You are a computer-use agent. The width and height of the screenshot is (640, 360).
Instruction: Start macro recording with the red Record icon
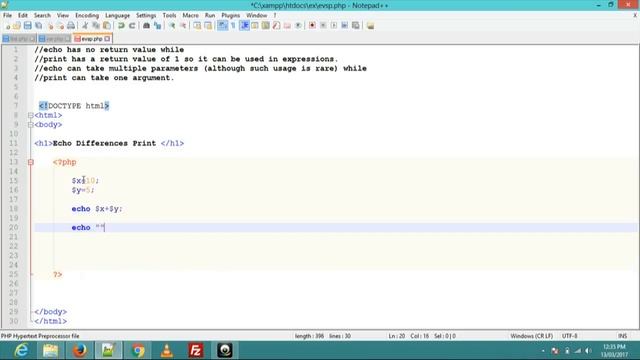pyautogui.click(x=312, y=26)
